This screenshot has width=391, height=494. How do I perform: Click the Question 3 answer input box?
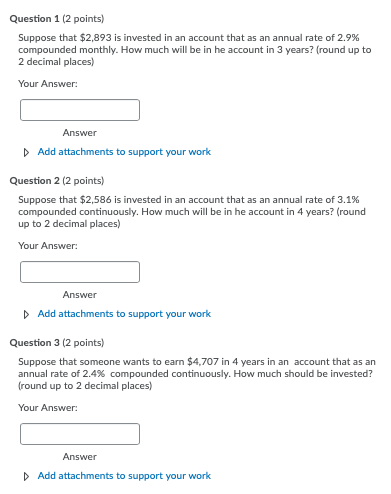(x=80, y=434)
